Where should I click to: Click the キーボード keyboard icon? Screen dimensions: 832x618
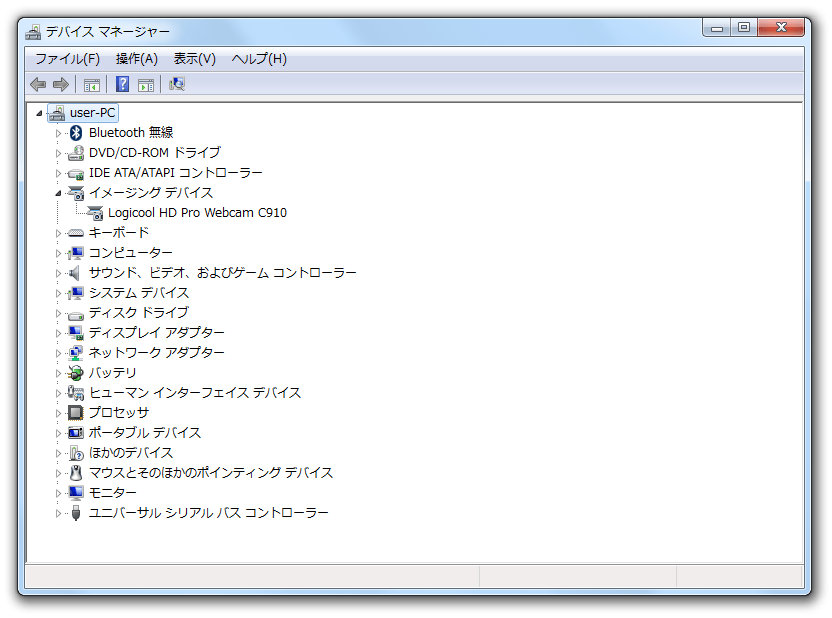(x=76, y=233)
